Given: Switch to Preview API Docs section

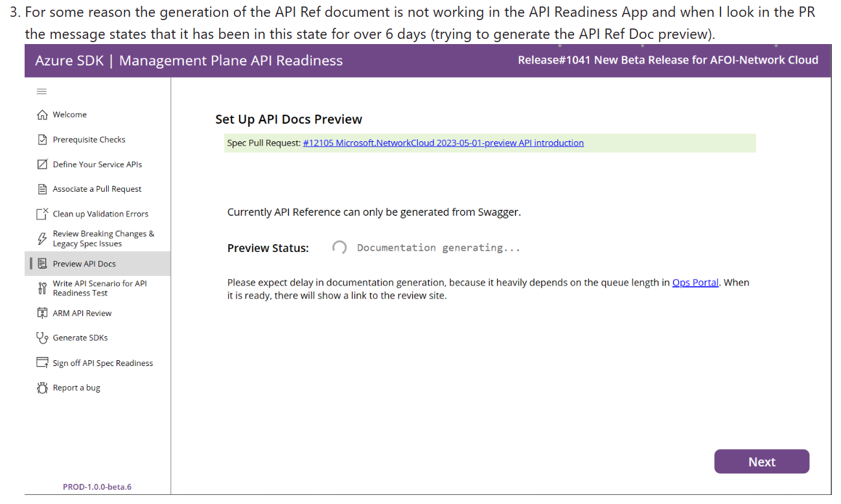Looking at the screenshot, I should coord(84,263).
